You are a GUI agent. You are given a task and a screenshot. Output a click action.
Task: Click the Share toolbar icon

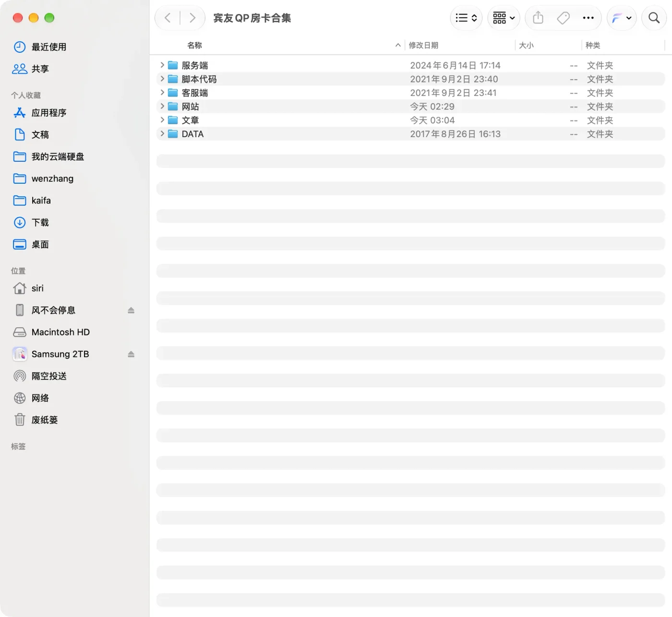pyautogui.click(x=538, y=18)
